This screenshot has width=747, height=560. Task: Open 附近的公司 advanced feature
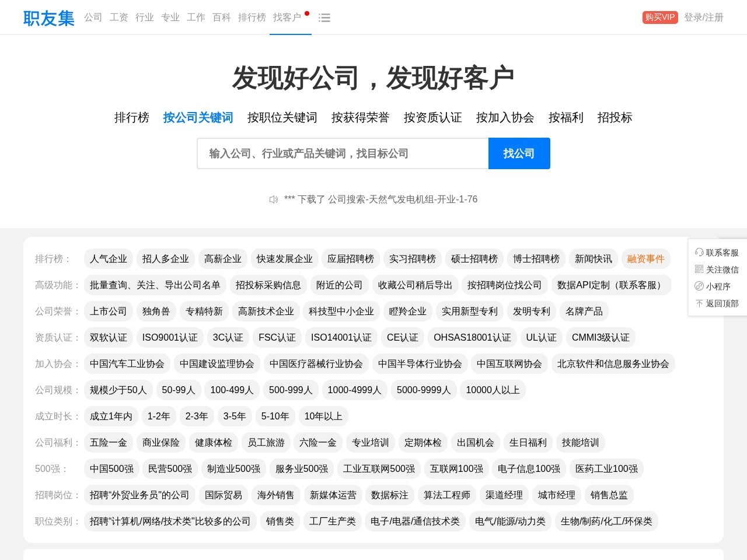[340, 285]
